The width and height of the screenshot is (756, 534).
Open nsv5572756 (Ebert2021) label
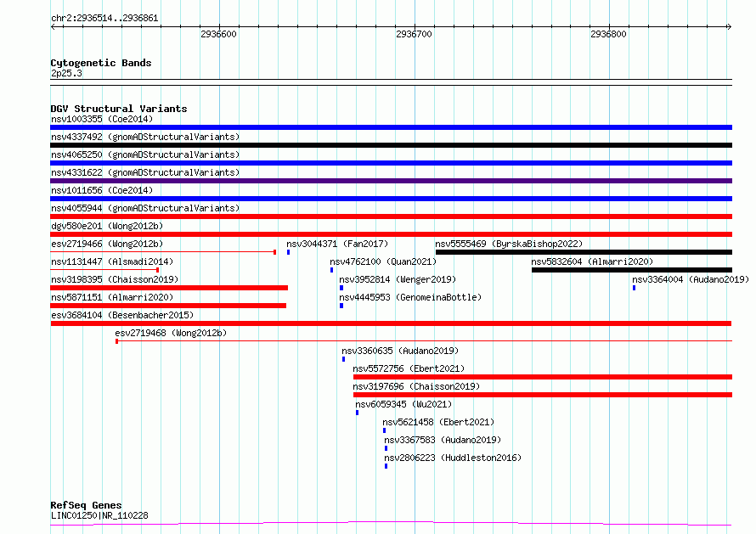point(409,368)
